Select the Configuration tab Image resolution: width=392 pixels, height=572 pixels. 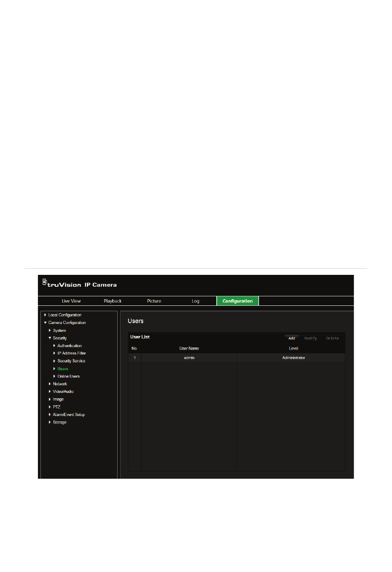(x=237, y=301)
